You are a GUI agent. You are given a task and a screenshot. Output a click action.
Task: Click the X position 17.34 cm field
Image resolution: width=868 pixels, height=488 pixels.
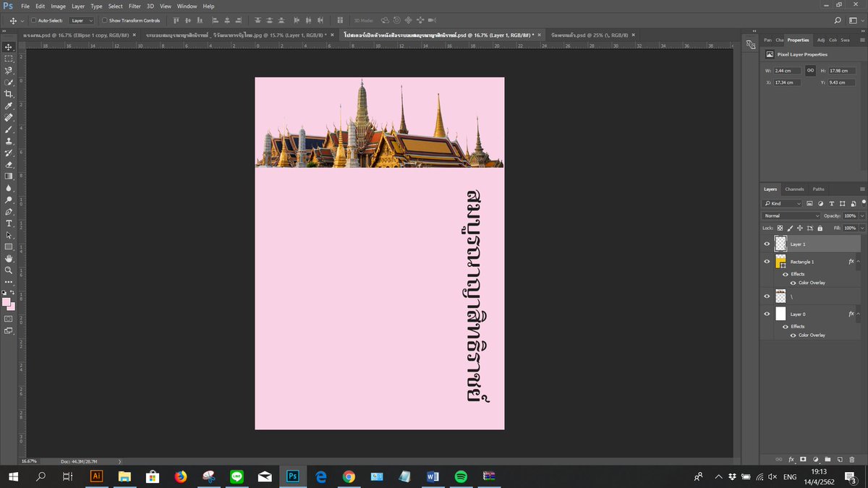787,82
